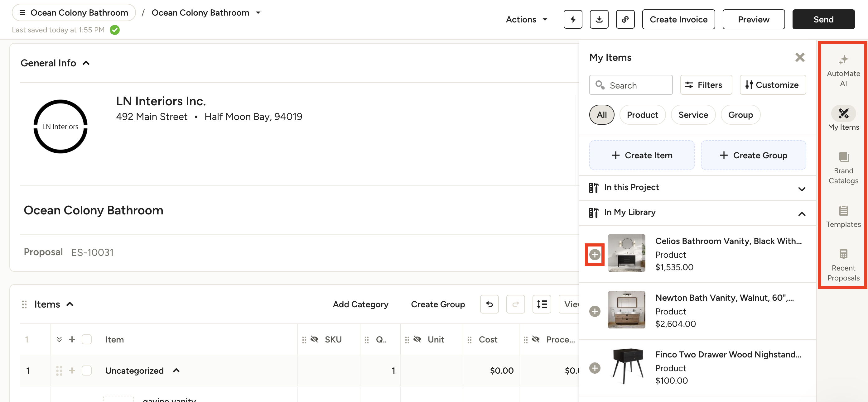Click the undo arrow in Items toolbar
The height and width of the screenshot is (402, 868).
(x=489, y=304)
